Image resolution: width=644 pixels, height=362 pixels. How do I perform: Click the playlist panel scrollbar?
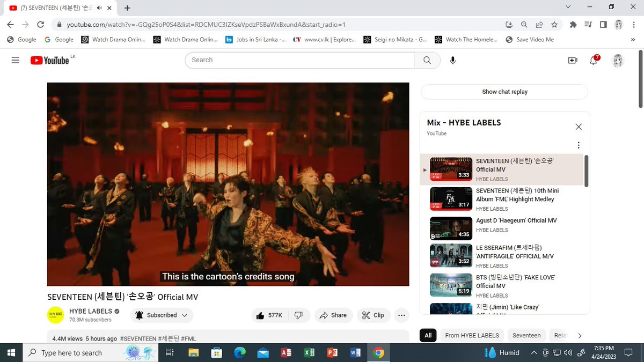pos(586,171)
